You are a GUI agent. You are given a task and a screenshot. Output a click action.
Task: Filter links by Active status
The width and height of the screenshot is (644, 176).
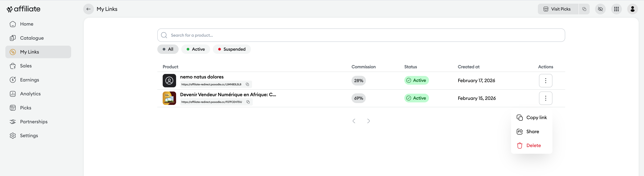(196, 49)
